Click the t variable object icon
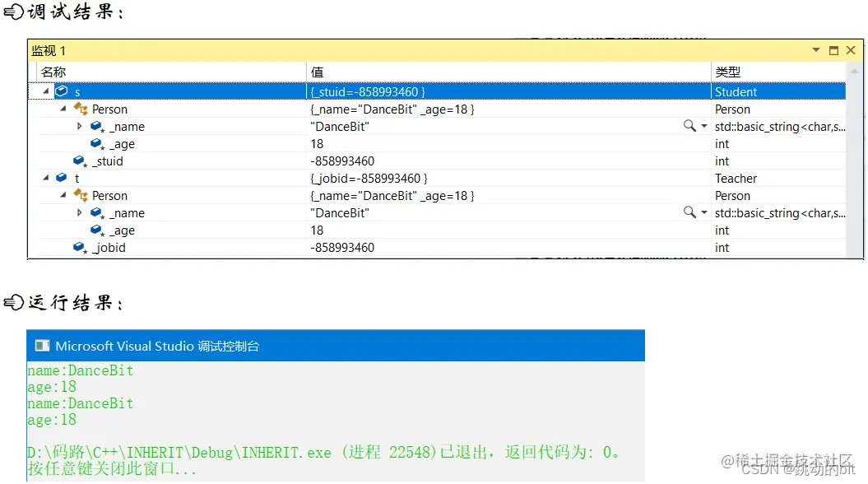Viewport: 868px width, 484px height. pyautogui.click(x=62, y=178)
